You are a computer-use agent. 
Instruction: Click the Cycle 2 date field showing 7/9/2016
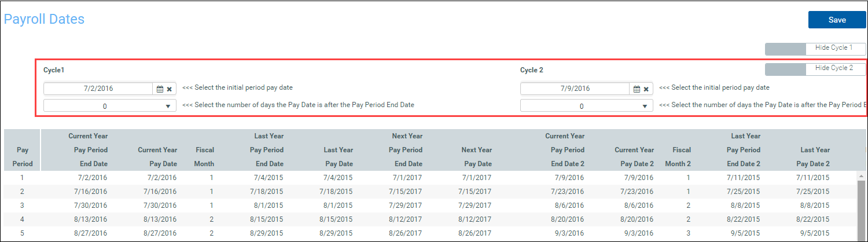[575, 89]
